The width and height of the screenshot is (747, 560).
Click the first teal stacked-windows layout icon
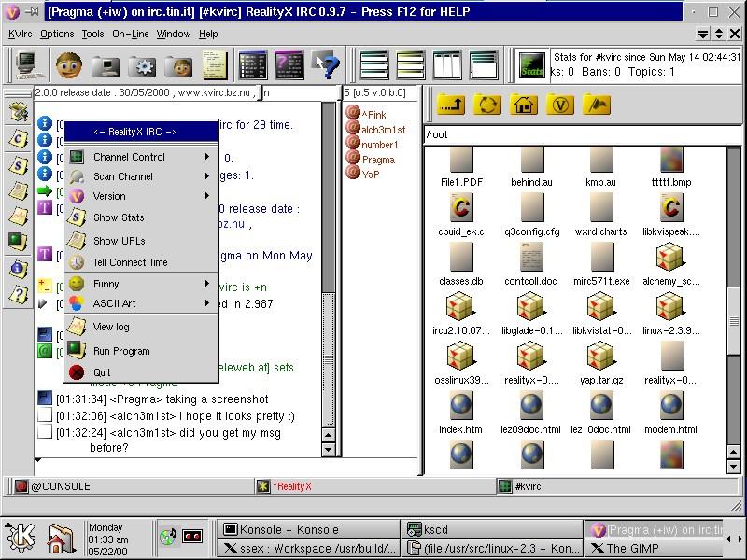point(374,65)
